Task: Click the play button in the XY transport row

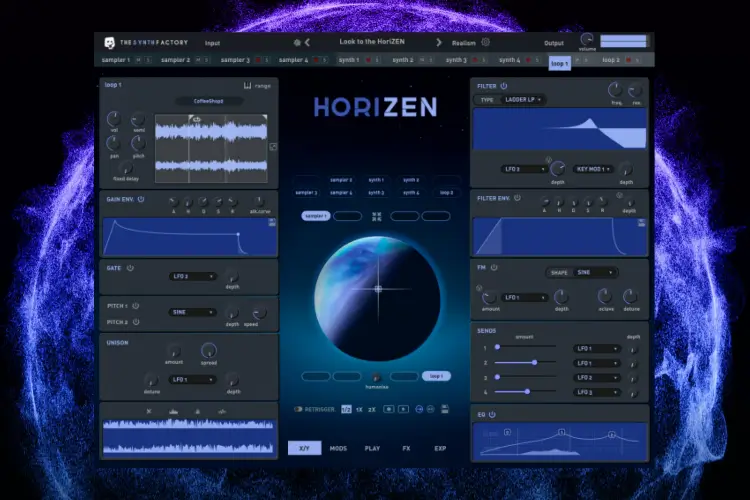Action: click(x=404, y=409)
